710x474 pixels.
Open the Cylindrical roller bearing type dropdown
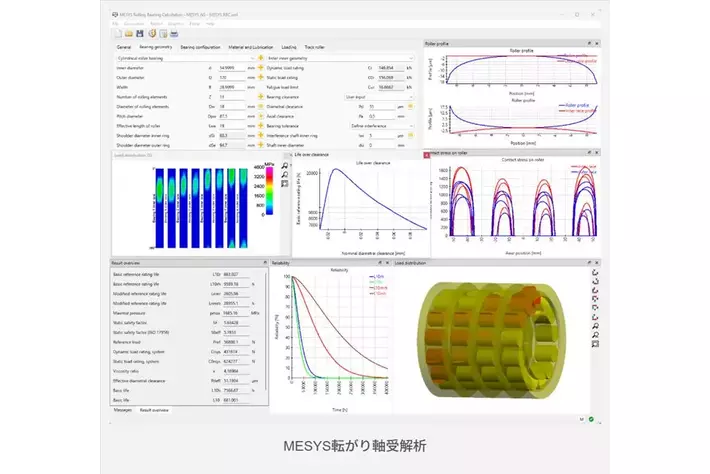pos(186,58)
